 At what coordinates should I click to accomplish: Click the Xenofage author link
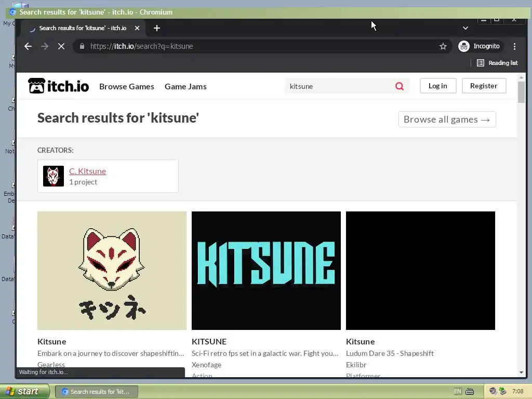pyautogui.click(x=206, y=365)
